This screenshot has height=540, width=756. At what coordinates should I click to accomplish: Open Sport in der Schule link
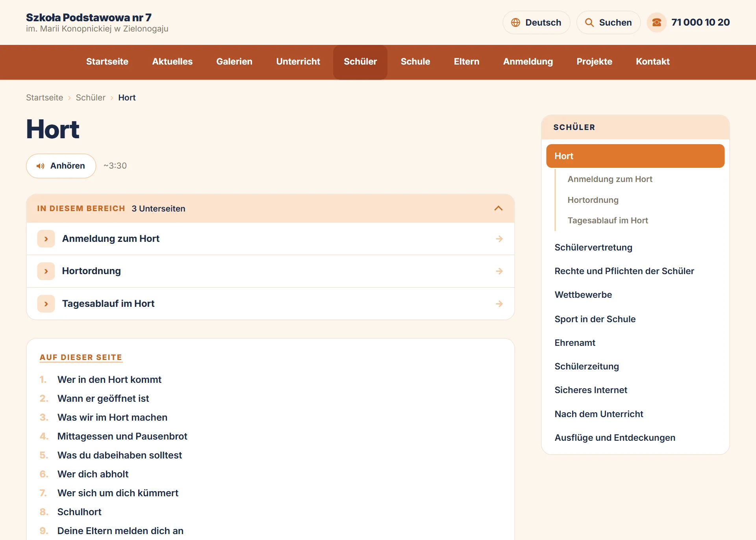pyautogui.click(x=595, y=319)
